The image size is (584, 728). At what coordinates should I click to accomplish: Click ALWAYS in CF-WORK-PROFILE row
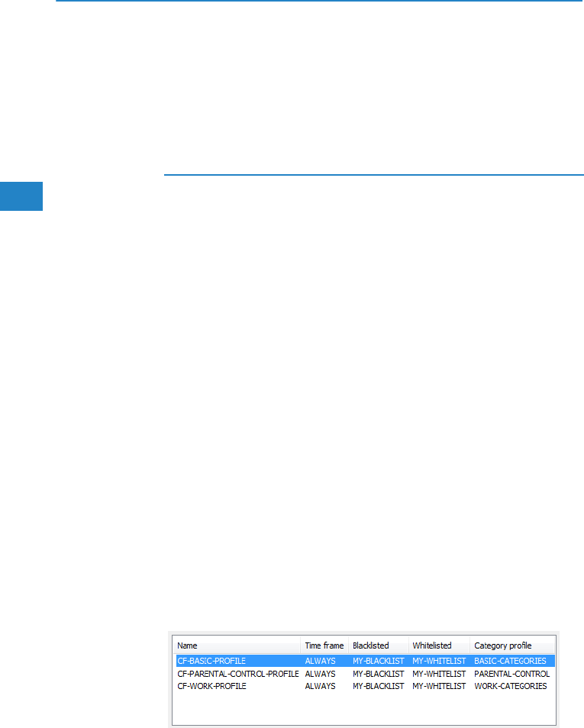[320, 686]
